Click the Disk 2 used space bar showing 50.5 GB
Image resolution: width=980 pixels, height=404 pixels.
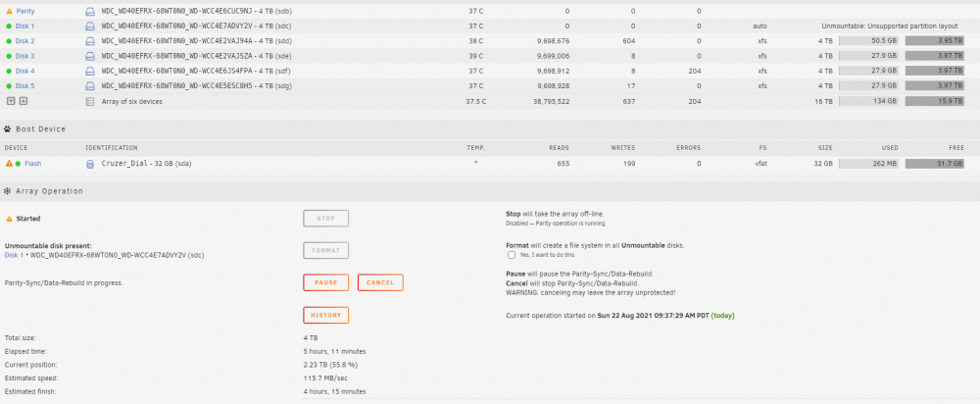[868, 41]
